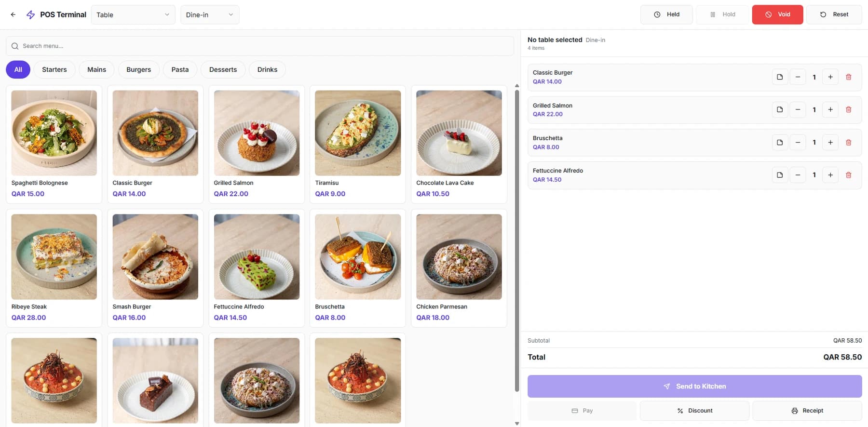
Task: Decrease Fettuccine Alfredo quantity with minus button
Action: click(798, 175)
